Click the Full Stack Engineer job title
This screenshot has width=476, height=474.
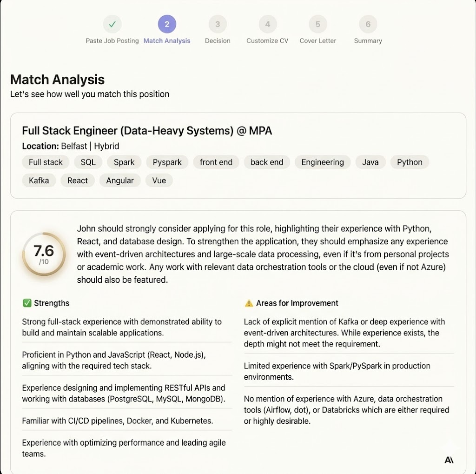[x=146, y=131]
